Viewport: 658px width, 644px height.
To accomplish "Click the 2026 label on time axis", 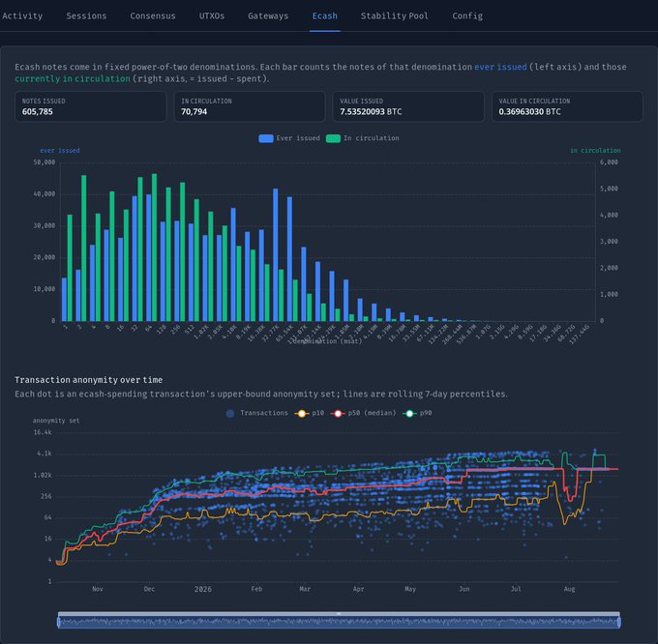I will pos(203,589).
